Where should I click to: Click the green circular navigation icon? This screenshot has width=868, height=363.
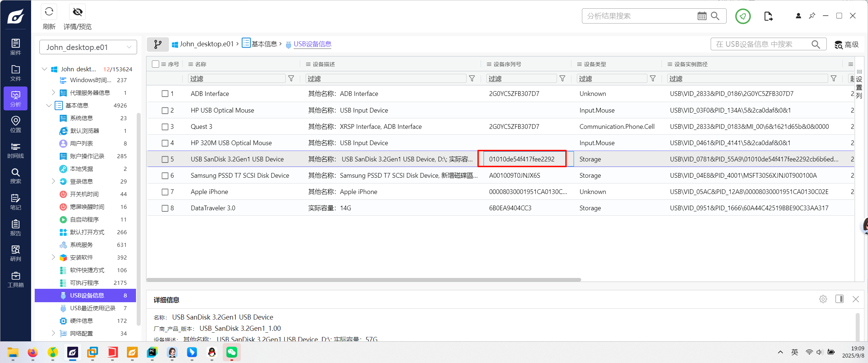pos(743,16)
